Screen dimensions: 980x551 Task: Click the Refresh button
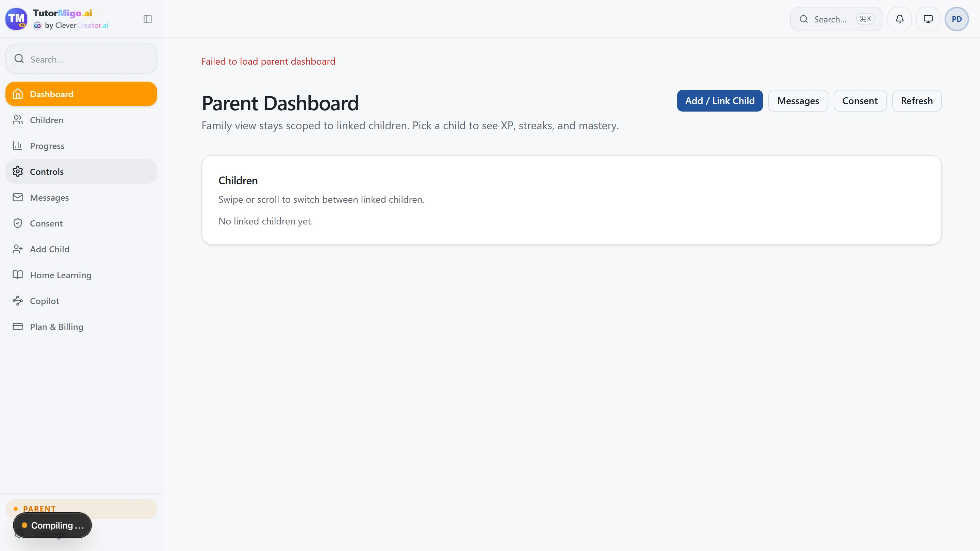click(x=916, y=101)
